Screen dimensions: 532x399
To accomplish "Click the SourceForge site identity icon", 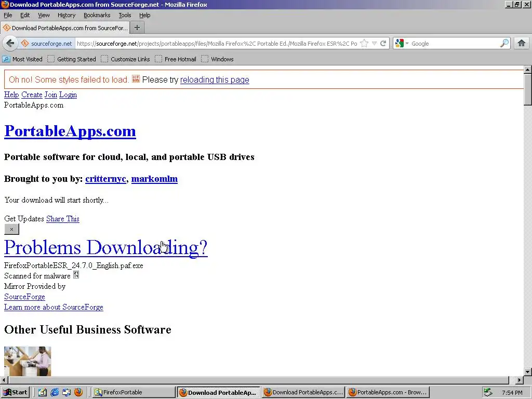I will [25, 44].
